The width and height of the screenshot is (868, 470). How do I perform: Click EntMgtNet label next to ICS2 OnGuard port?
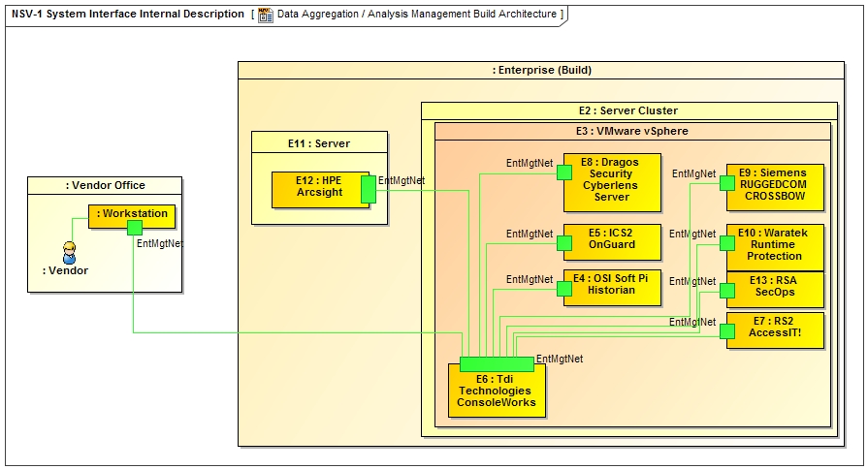point(530,234)
